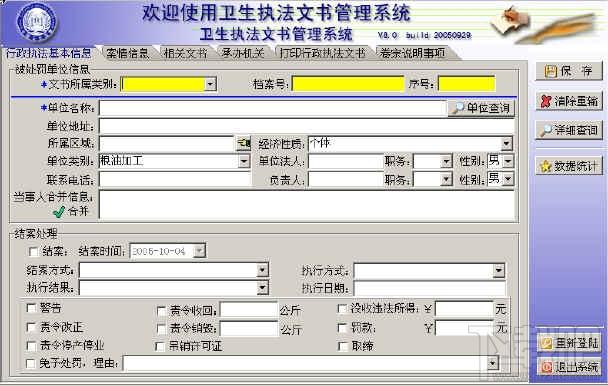Click 罚款 amount input field
608x386 pixels.
point(465,328)
